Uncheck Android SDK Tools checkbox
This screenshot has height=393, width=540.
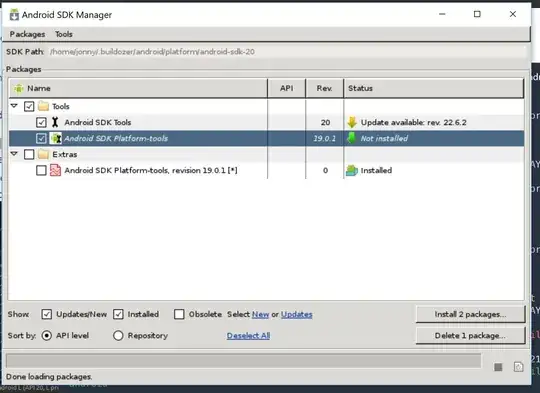coord(41,122)
